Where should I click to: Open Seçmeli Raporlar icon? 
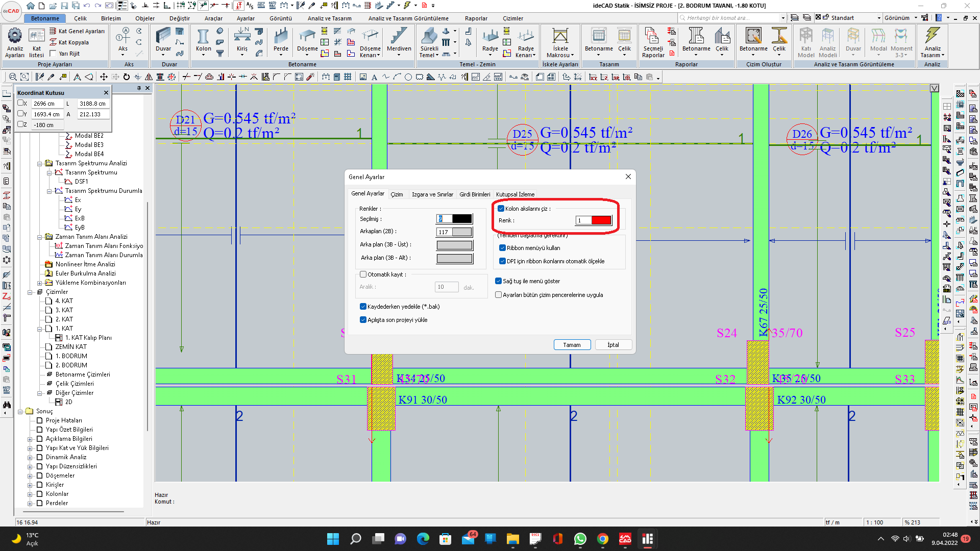pyautogui.click(x=653, y=42)
